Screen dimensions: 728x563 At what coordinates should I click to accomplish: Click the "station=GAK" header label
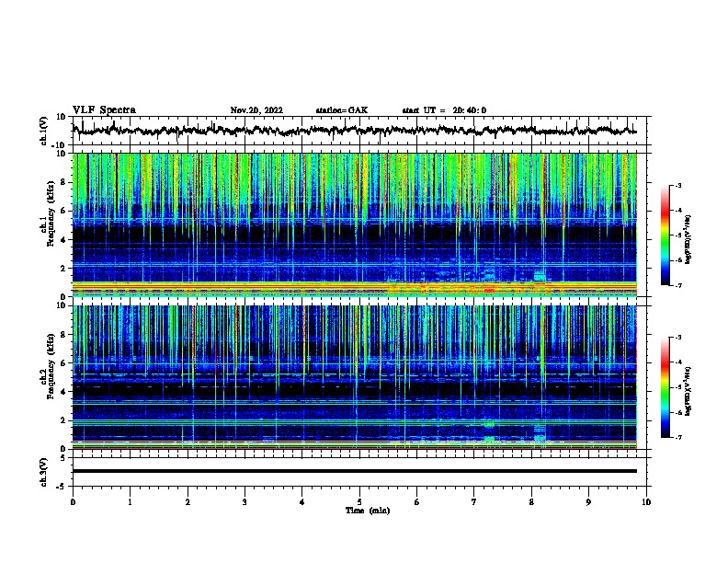[342, 110]
